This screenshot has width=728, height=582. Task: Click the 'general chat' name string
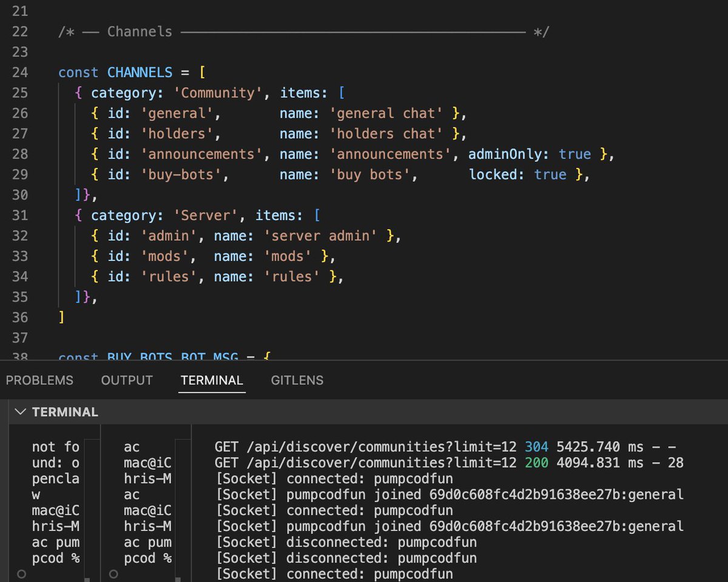pyautogui.click(x=386, y=113)
